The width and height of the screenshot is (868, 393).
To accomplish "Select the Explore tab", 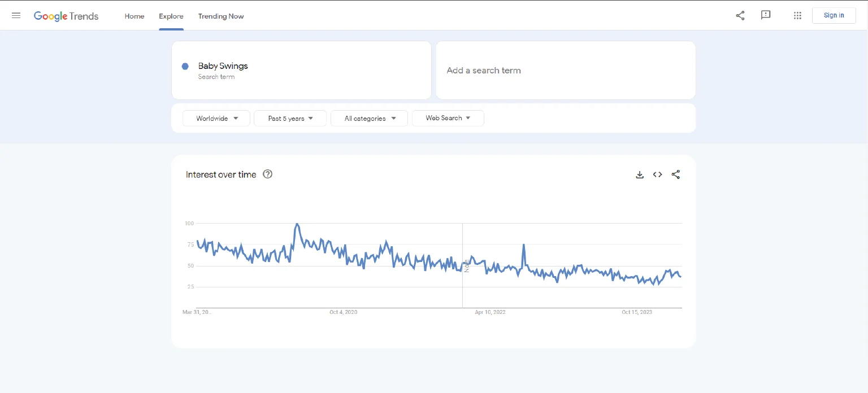I will (x=171, y=16).
